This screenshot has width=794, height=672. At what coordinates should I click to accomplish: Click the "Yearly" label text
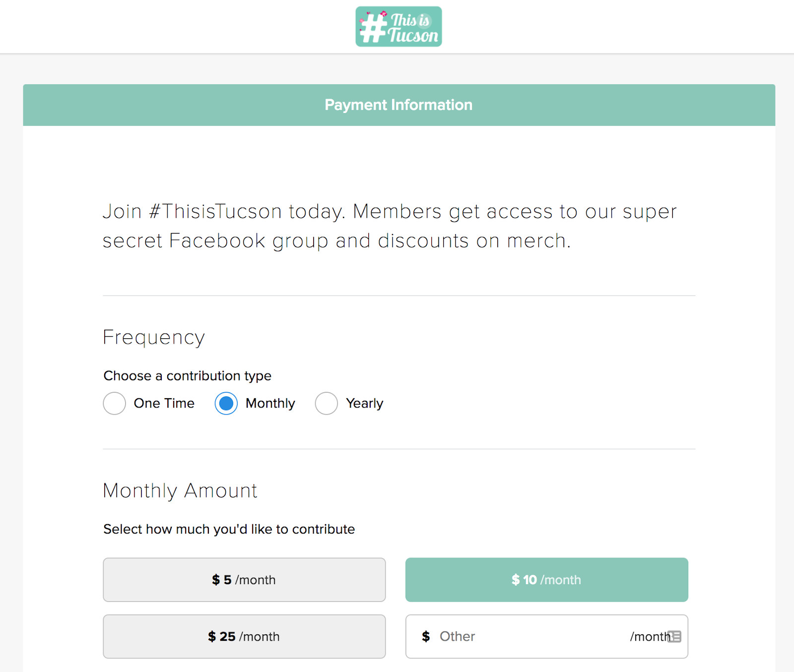pos(364,403)
